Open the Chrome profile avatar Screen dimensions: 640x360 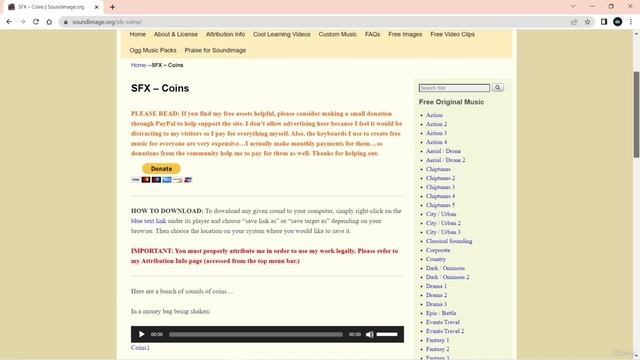pyautogui.click(x=618, y=22)
